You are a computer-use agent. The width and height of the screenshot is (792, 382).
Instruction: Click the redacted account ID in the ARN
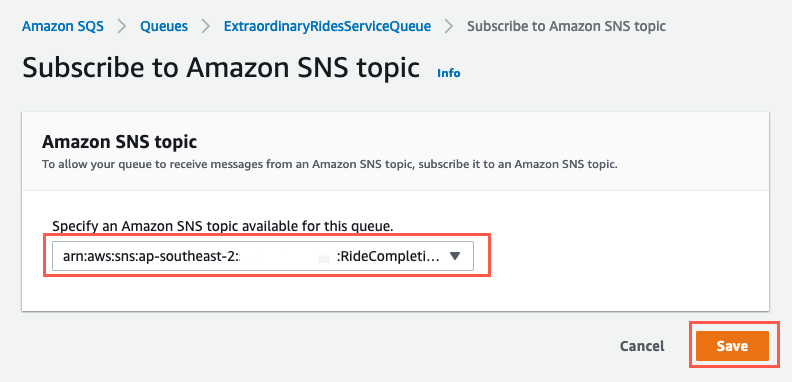[285, 257]
